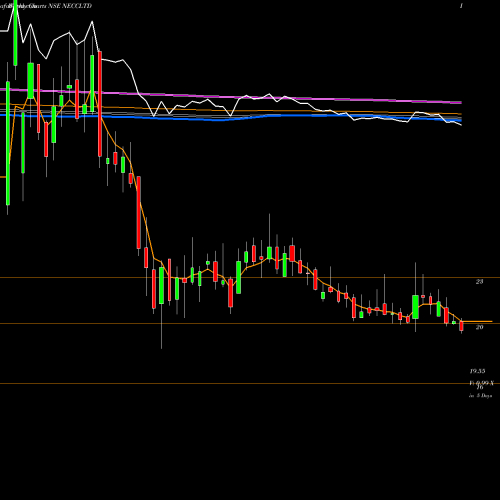This screenshot has width=500, height=500.
Task: Click the '19.55' price value
Action: pos(477,371)
